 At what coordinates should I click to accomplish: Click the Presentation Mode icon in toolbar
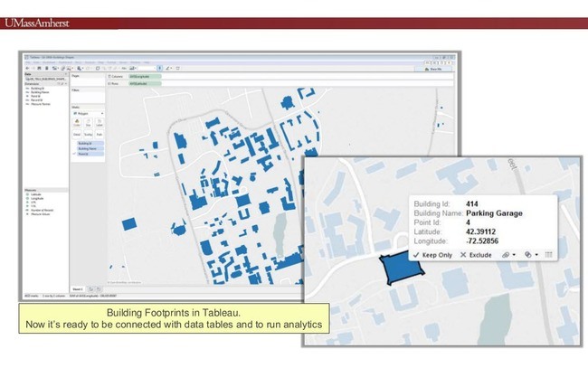(x=177, y=68)
